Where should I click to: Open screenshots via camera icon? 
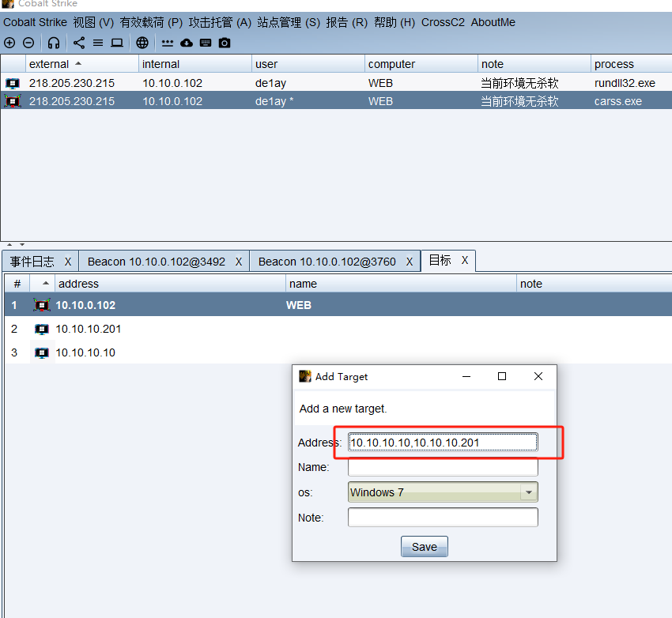[x=225, y=43]
